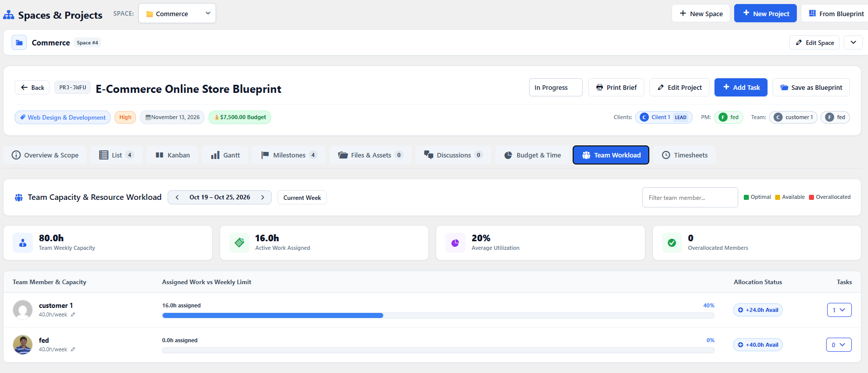The height and width of the screenshot is (373, 868).
Task: Click the Optimal green legend swatch
Action: pos(746,197)
